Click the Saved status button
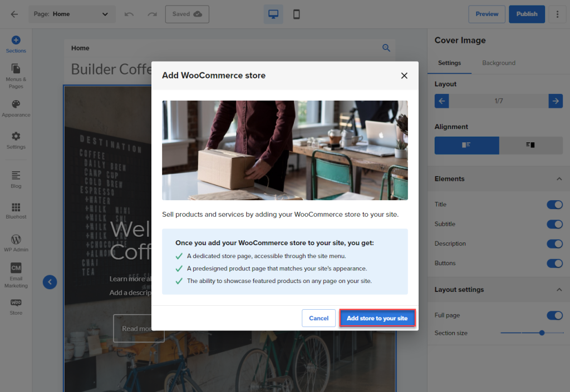 click(187, 14)
